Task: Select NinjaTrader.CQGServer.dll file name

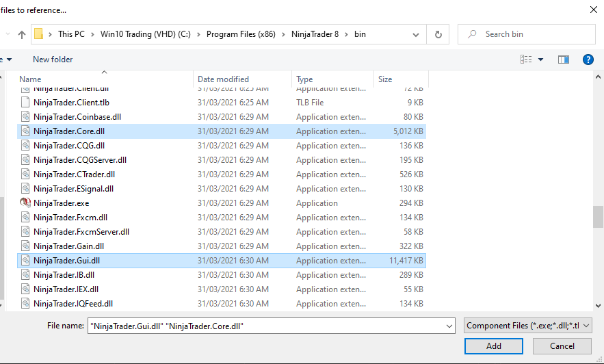Action: [80, 160]
